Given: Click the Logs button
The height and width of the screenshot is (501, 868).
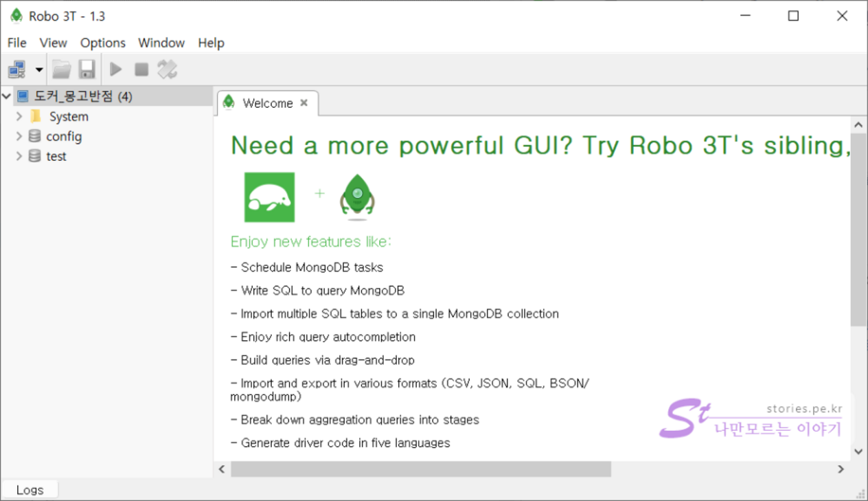Looking at the screenshot, I should click(x=30, y=490).
